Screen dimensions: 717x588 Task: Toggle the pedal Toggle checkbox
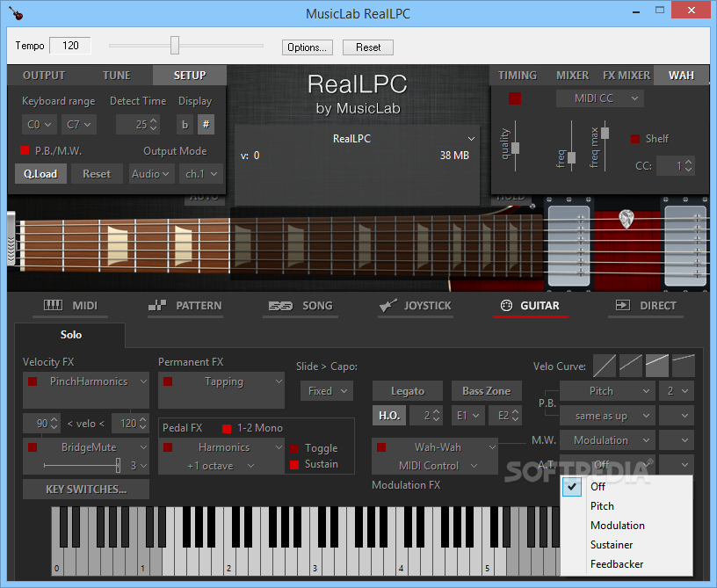coord(294,448)
